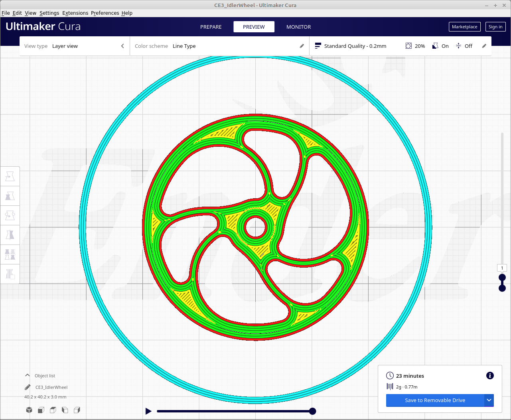This screenshot has height=420, width=511.
Task: Click the simulation slider handle
Action: click(312, 411)
